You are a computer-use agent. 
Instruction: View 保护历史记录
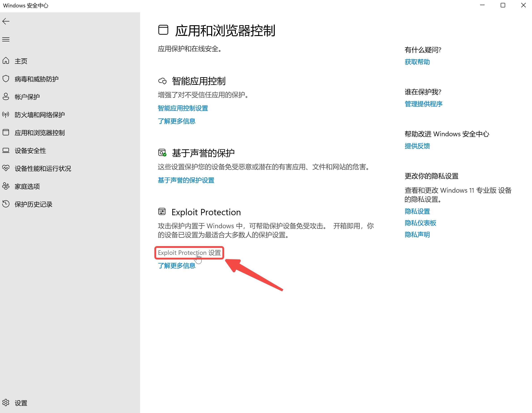[34, 204]
